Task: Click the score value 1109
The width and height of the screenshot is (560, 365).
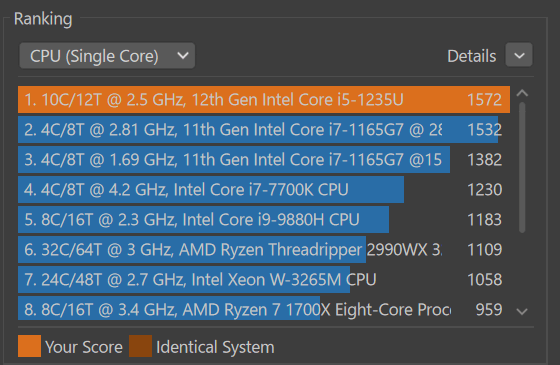Action: point(485,250)
